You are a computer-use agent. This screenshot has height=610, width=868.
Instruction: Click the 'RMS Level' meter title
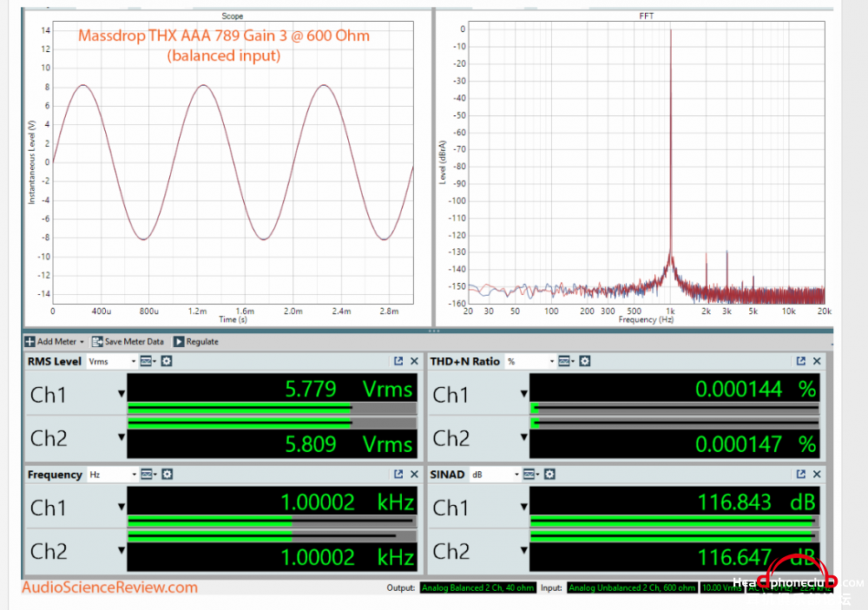(54, 362)
